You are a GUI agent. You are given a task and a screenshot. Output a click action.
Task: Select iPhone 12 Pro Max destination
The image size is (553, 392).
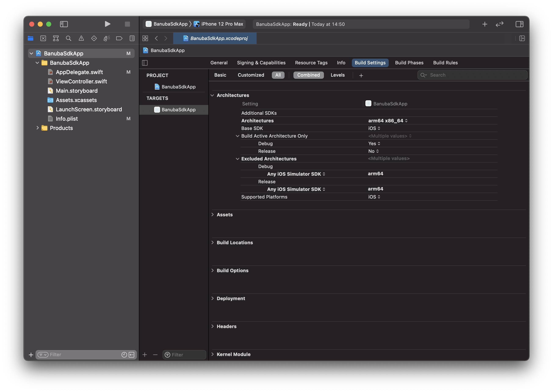[218, 24]
